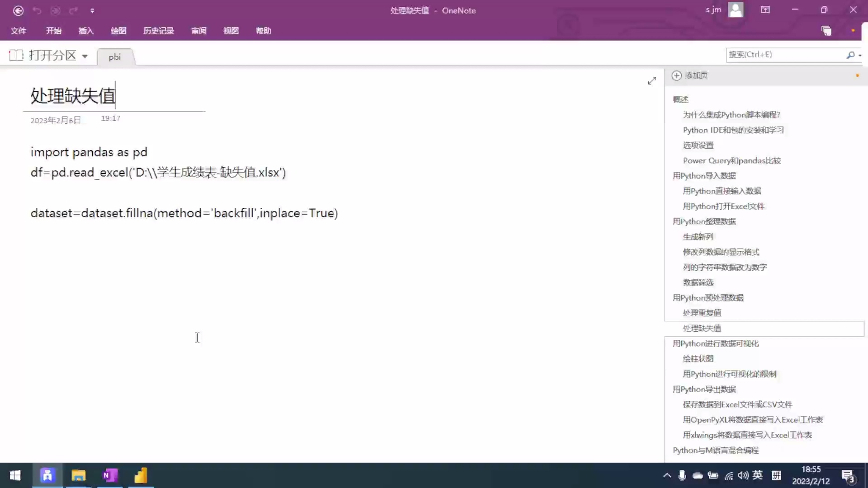Open the 保存数据到Excel文件或CSV文件 page

click(737, 404)
